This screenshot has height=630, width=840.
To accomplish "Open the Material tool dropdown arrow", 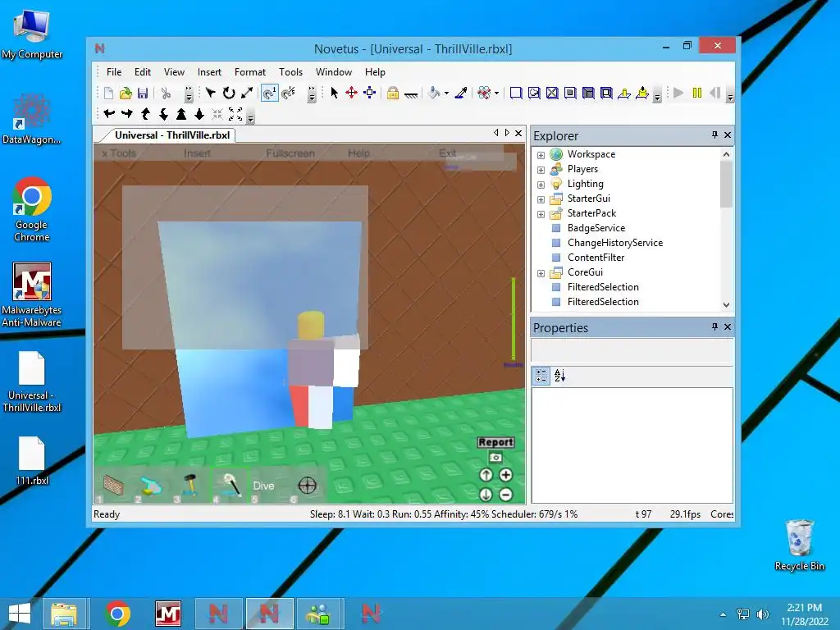I will (496, 94).
